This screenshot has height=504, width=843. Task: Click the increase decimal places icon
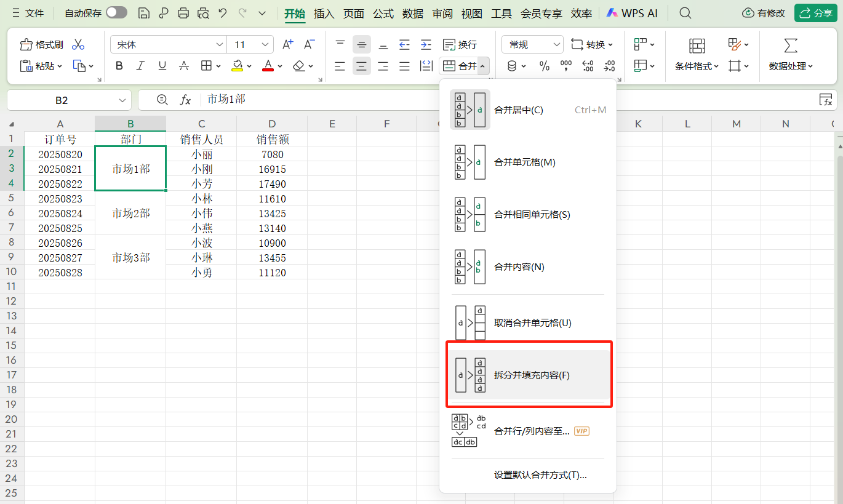(588, 66)
